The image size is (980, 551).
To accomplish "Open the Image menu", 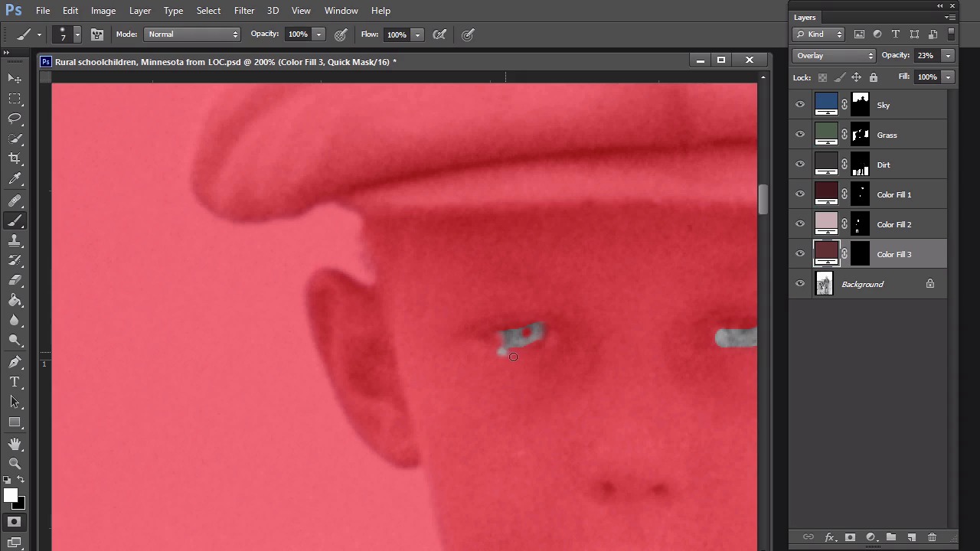I will click(x=103, y=11).
